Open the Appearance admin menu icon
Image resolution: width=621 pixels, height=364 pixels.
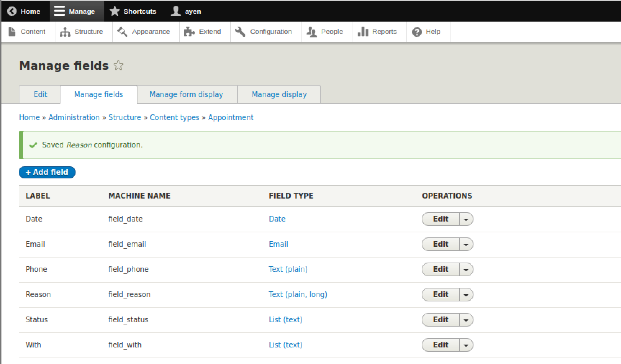coord(122,32)
